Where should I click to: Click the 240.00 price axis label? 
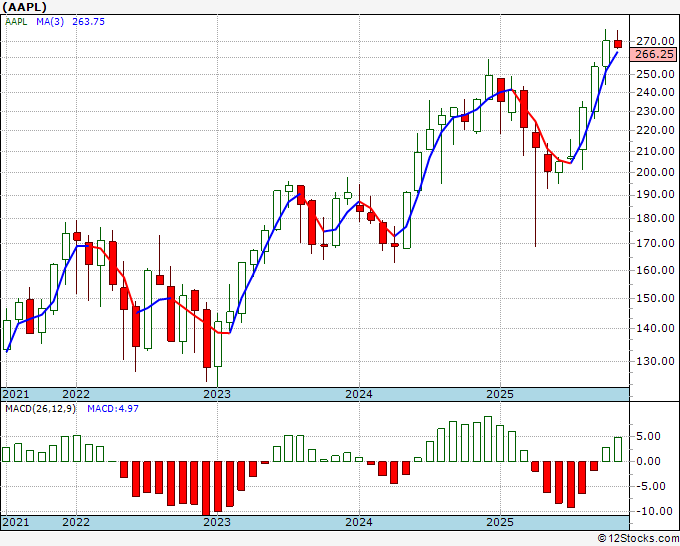[x=655, y=92]
